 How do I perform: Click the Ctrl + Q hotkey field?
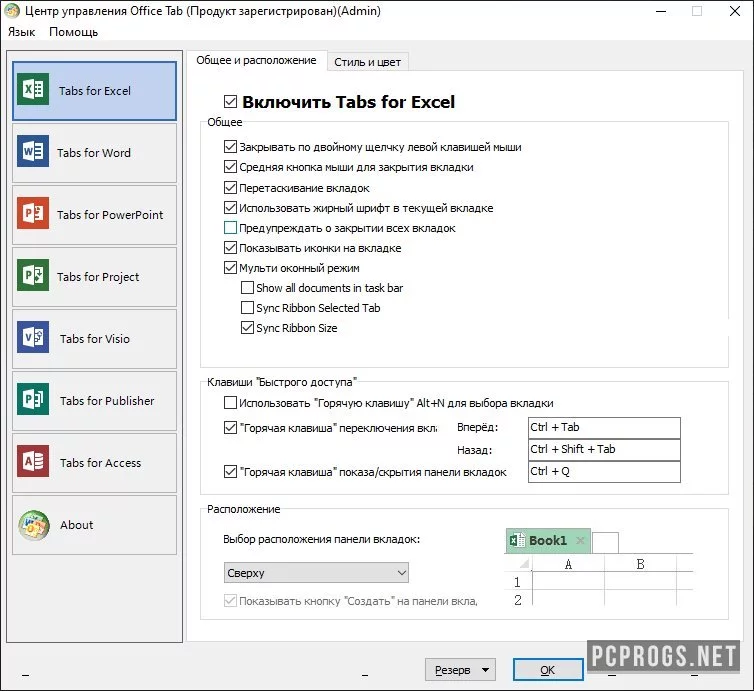click(604, 472)
